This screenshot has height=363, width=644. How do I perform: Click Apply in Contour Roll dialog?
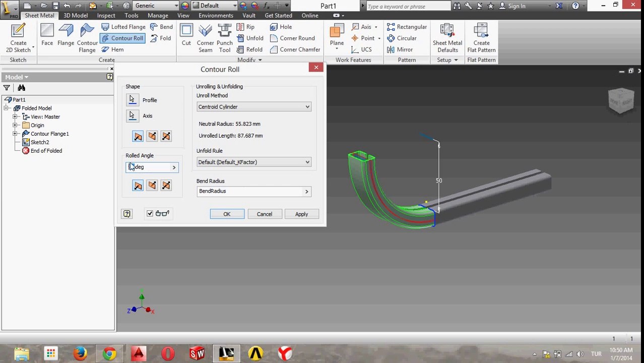tap(301, 214)
